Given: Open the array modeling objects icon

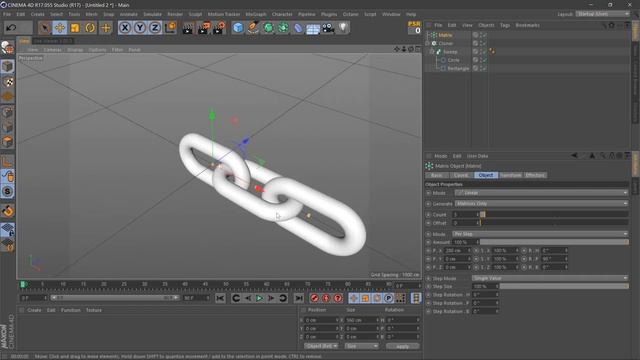Looking at the screenshot, I should click(x=283, y=28).
